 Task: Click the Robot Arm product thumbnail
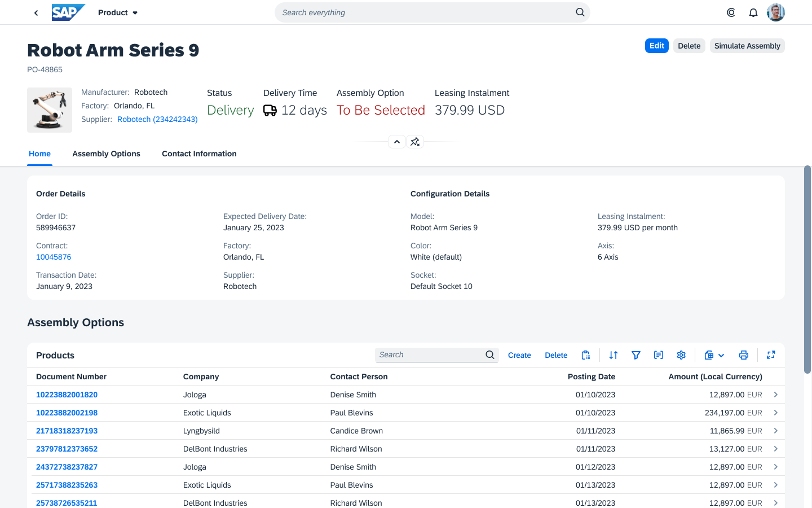tap(50, 110)
